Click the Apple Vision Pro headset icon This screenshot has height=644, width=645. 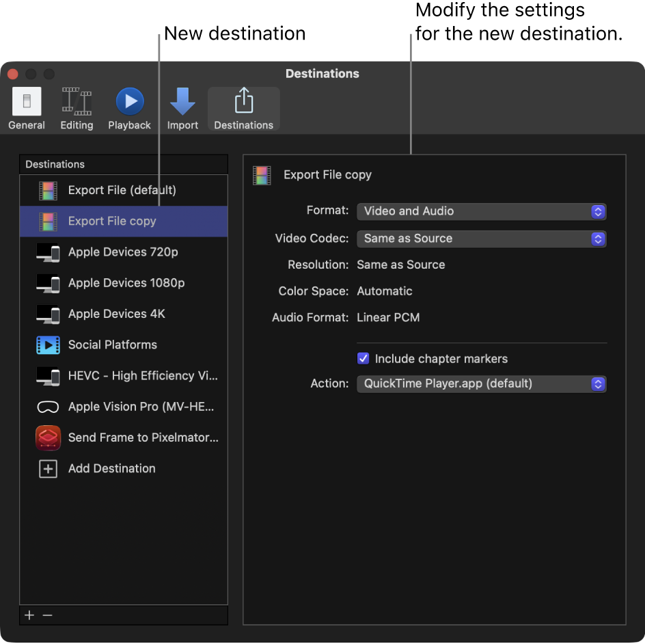[48, 407]
